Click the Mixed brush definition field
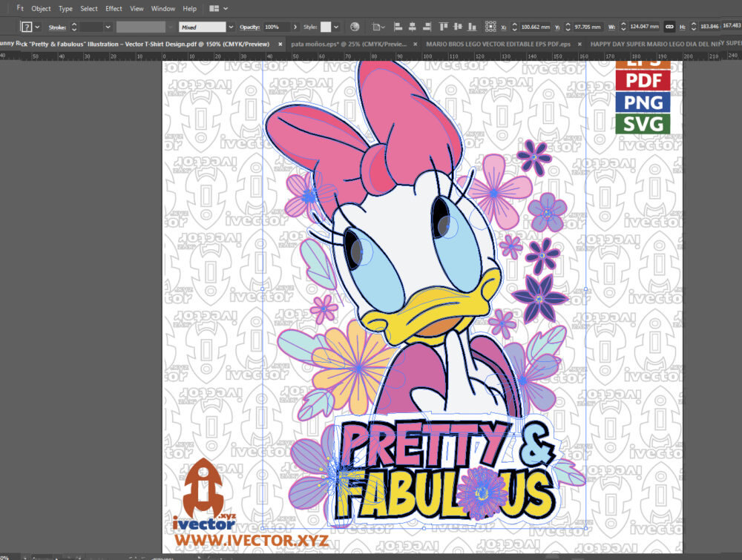Image resolution: width=742 pixels, height=560 pixels. [x=203, y=27]
